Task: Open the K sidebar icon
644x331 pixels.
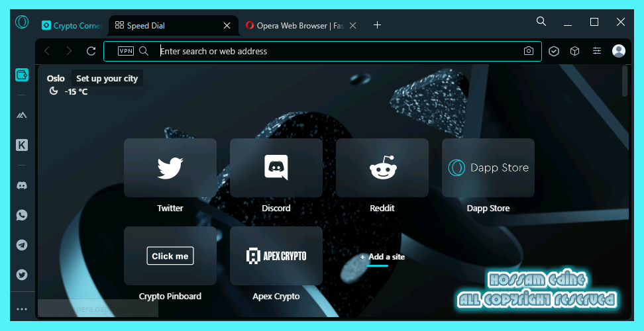Action: click(22, 145)
